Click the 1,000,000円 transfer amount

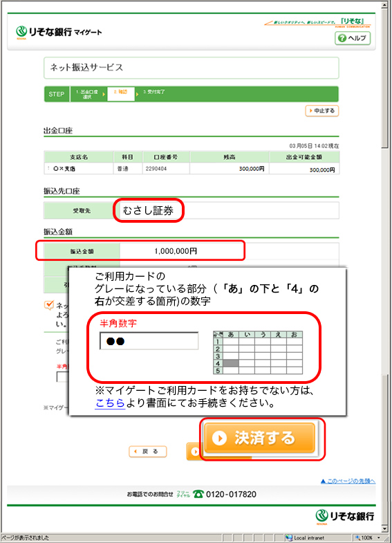click(176, 251)
